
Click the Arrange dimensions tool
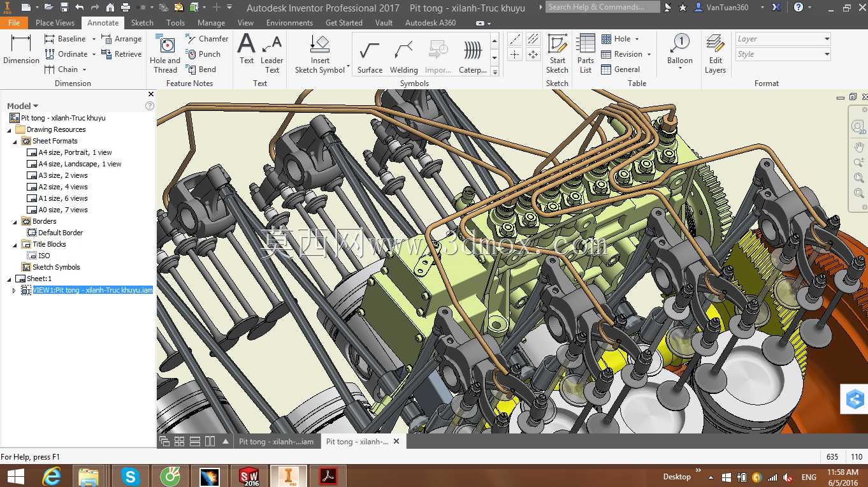click(x=121, y=39)
